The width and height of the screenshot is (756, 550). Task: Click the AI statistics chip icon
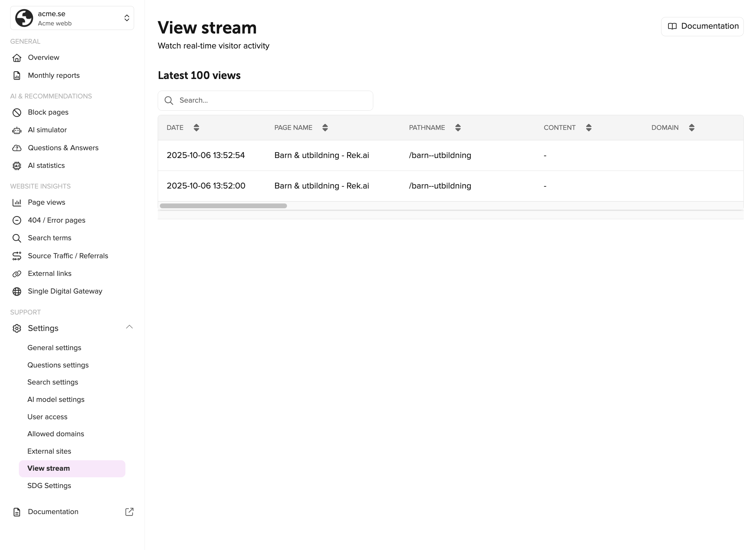pos(17,166)
